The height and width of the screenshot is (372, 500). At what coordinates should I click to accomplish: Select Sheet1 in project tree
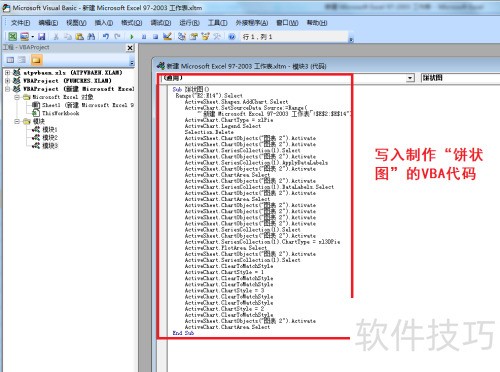pos(88,105)
